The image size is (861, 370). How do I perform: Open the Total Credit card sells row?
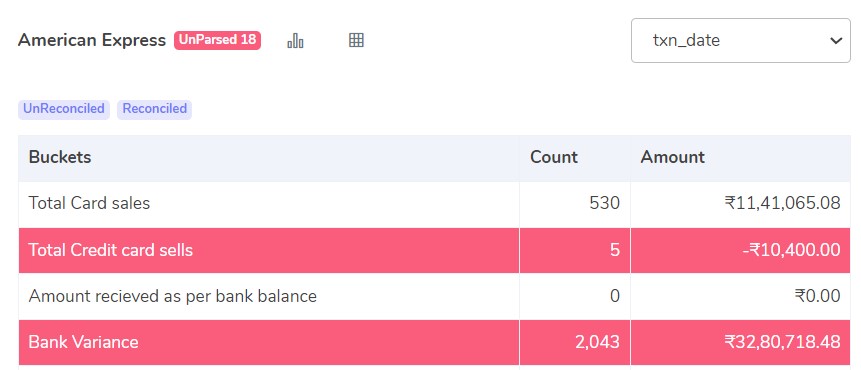point(434,250)
